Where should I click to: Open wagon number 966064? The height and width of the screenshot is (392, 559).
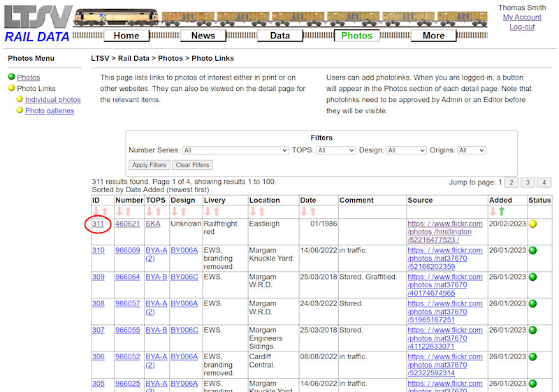(x=128, y=277)
